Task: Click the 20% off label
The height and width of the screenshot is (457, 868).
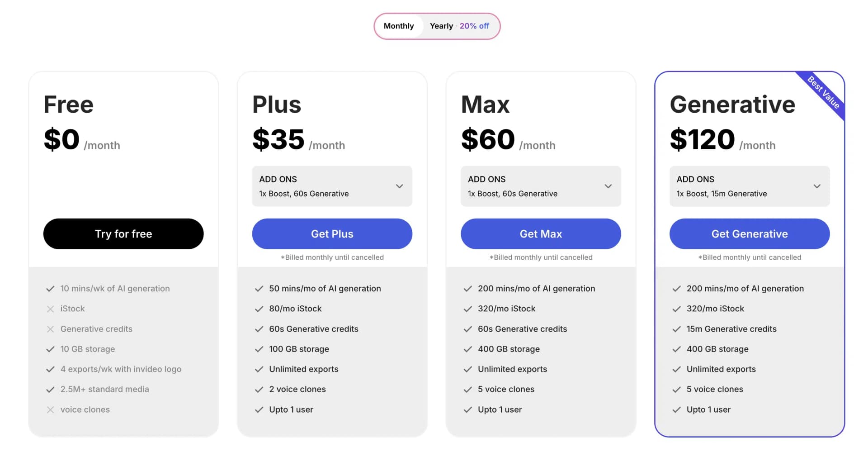Action: click(474, 26)
